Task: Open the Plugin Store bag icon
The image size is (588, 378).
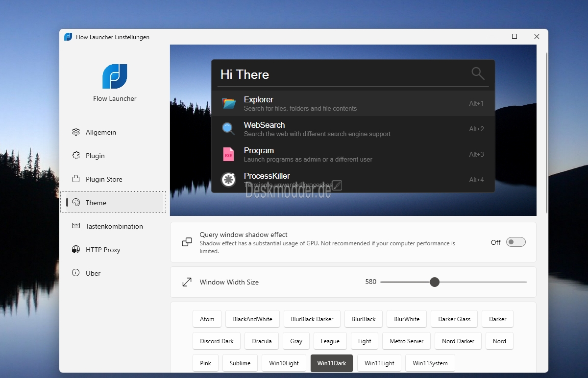Action: (75, 179)
